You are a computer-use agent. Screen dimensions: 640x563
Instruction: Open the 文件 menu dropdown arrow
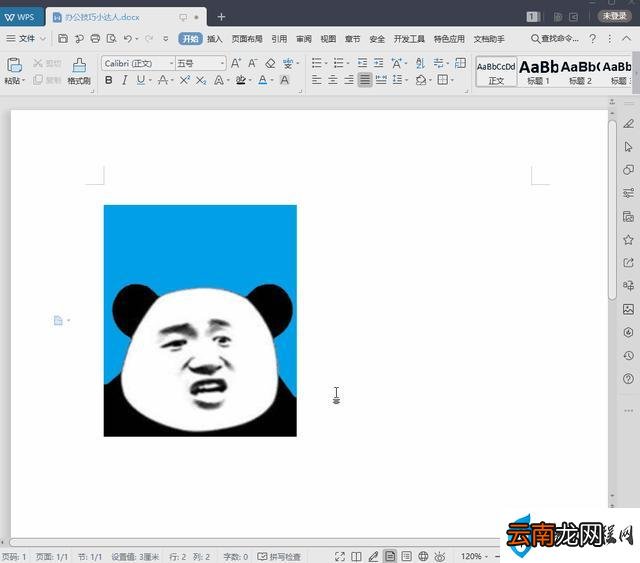pyautogui.click(x=43, y=39)
